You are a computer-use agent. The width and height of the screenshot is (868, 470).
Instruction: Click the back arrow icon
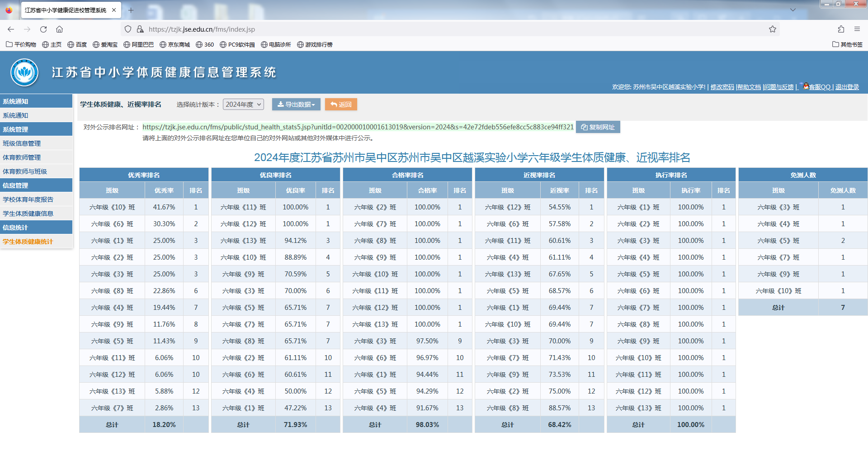(x=11, y=29)
